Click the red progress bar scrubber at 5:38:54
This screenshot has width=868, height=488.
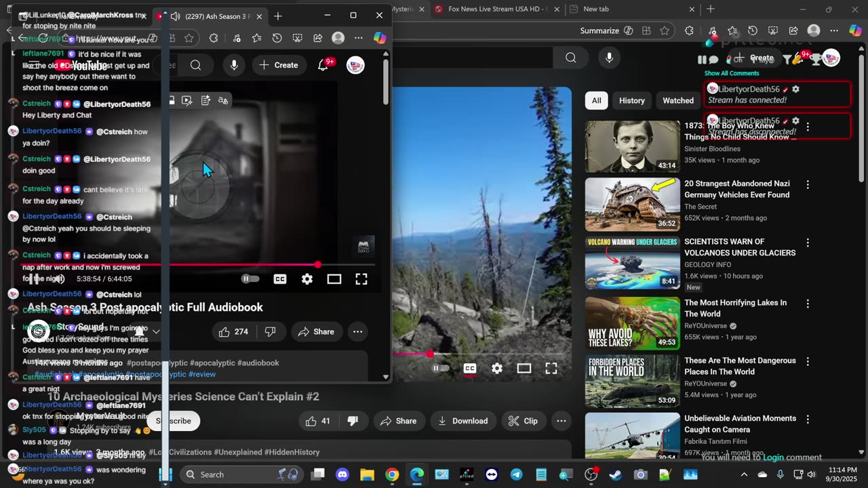pos(317,264)
